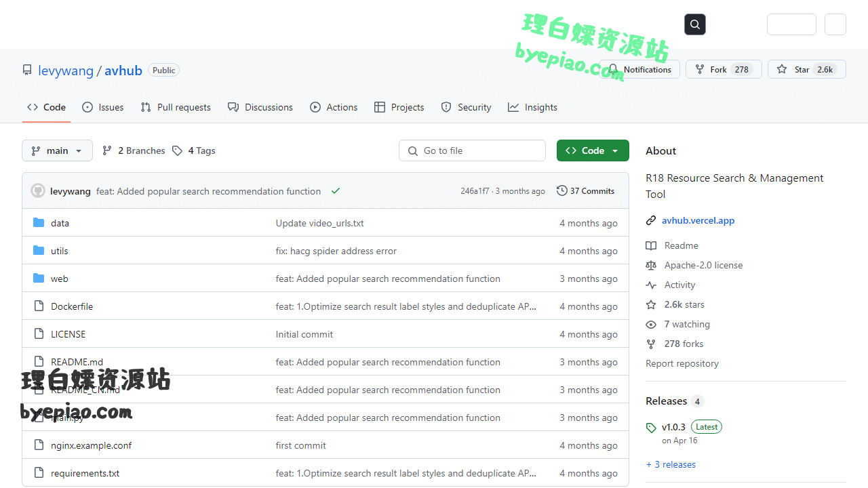Image resolution: width=868 pixels, height=488 pixels.
Task: Open latest commit message about popular search
Action: [x=208, y=191]
